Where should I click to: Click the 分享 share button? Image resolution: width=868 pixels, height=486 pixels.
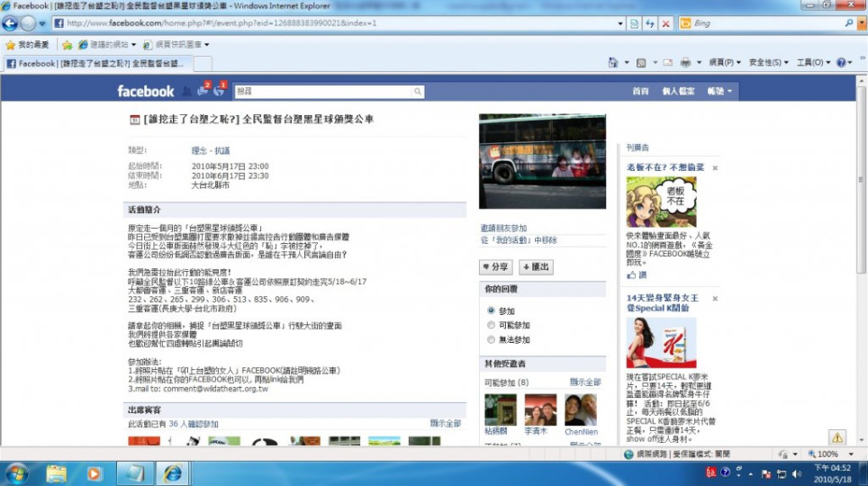click(496, 267)
